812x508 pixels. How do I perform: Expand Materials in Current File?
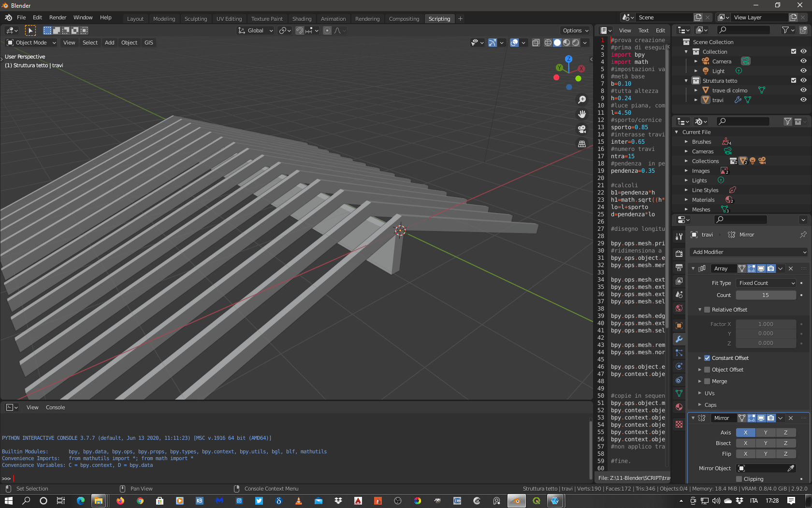686,200
